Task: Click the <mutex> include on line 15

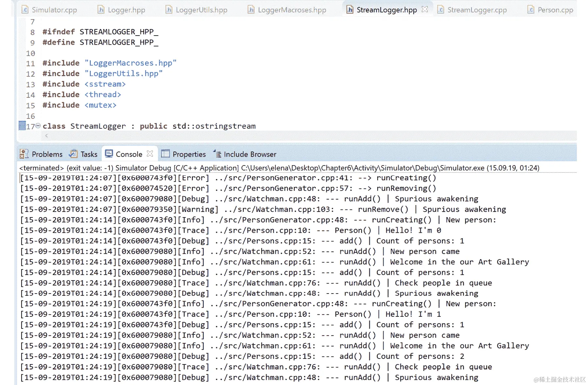Action: coord(100,105)
